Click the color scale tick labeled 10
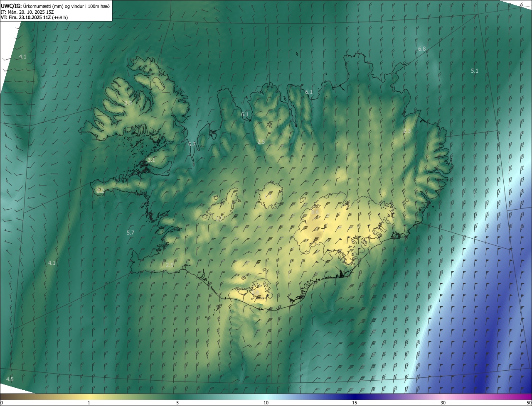This screenshot has width=532, height=406. click(266, 403)
